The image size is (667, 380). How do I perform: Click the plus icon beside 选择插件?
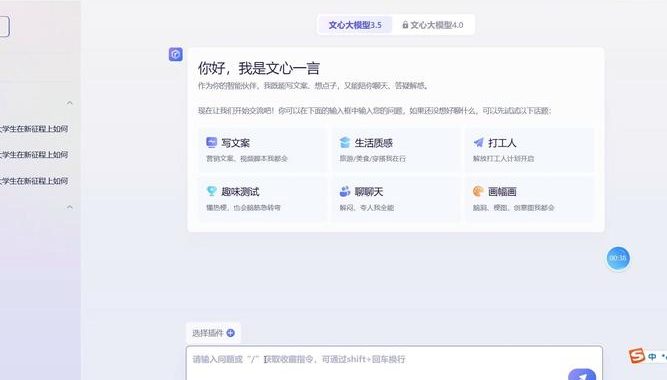[231, 333]
